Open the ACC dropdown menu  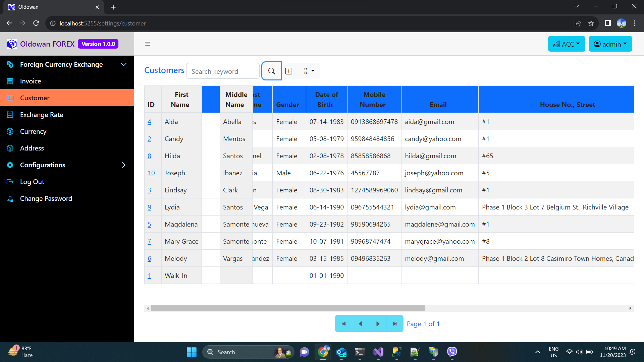pos(566,44)
